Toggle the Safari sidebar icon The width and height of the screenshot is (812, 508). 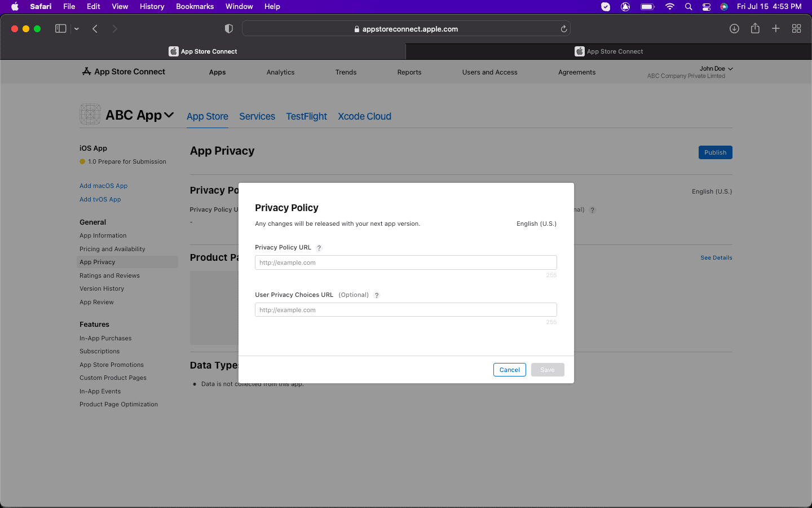click(x=60, y=29)
